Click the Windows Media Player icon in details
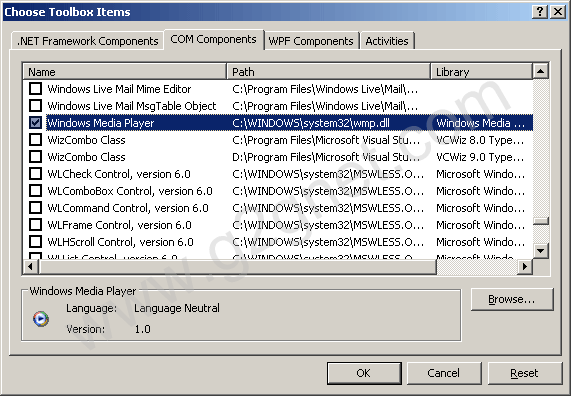Viewport: 571px width, 396px height. [x=41, y=319]
